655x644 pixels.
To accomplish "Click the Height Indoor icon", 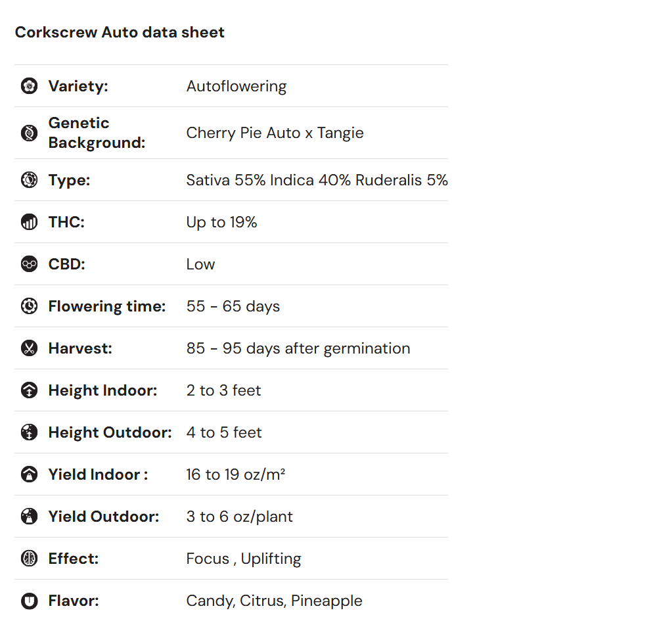I will click(x=29, y=390).
